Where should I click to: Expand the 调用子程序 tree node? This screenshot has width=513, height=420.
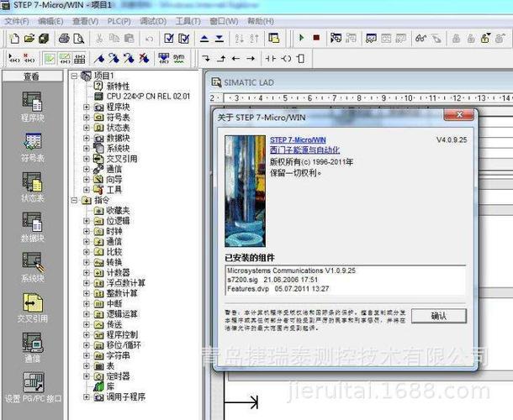point(87,396)
